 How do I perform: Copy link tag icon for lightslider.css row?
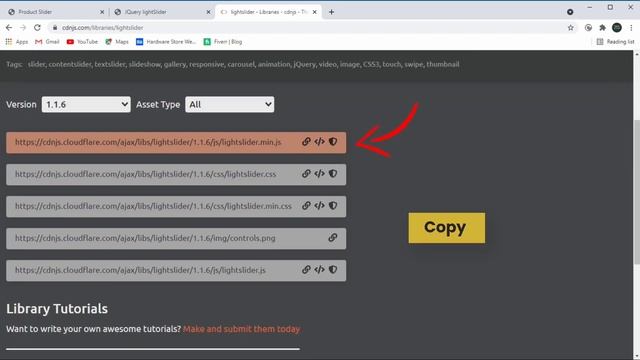[320, 174]
